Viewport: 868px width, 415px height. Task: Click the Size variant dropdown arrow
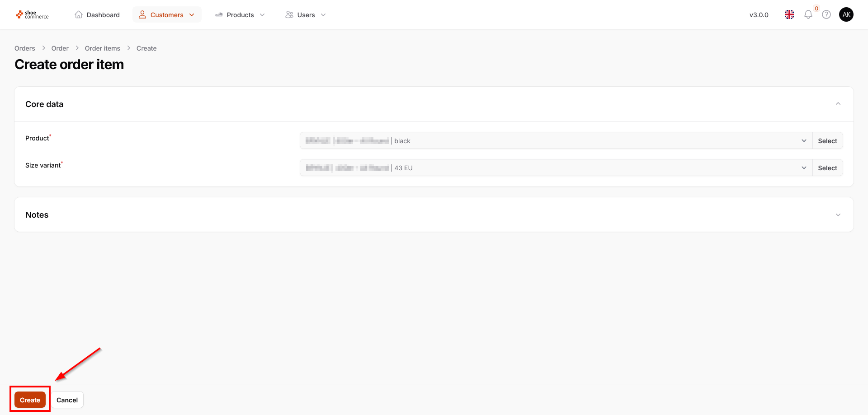point(804,168)
